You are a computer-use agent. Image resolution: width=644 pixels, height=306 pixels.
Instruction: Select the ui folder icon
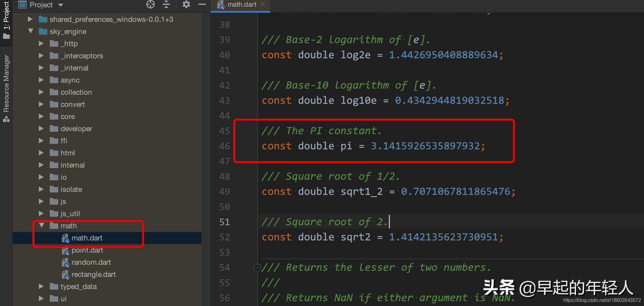click(54, 298)
